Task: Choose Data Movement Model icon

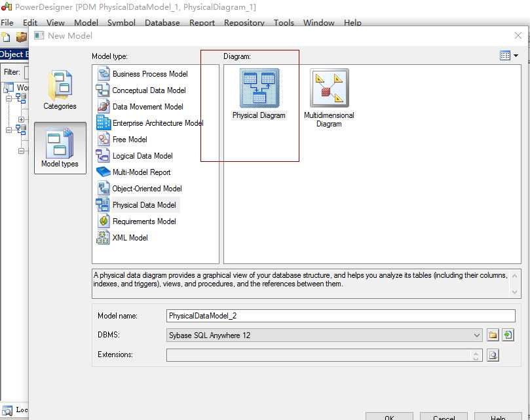Action: coord(104,107)
